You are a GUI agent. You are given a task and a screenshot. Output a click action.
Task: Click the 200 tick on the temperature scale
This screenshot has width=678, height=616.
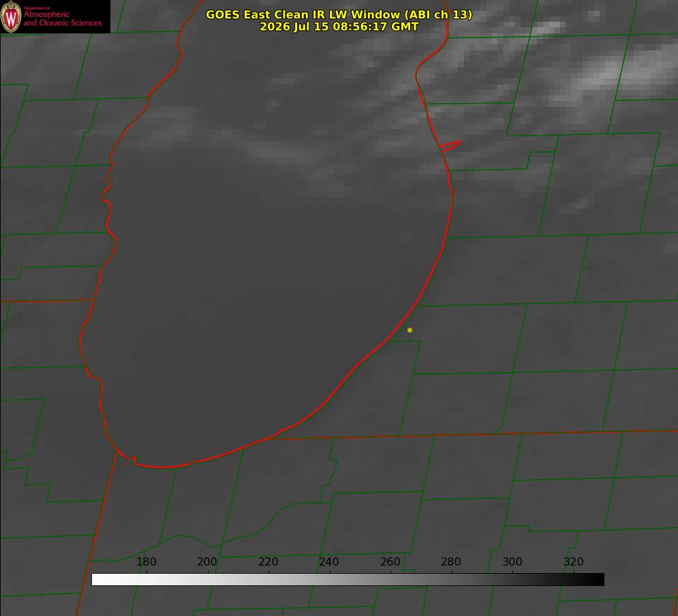(x=207, y=561)
